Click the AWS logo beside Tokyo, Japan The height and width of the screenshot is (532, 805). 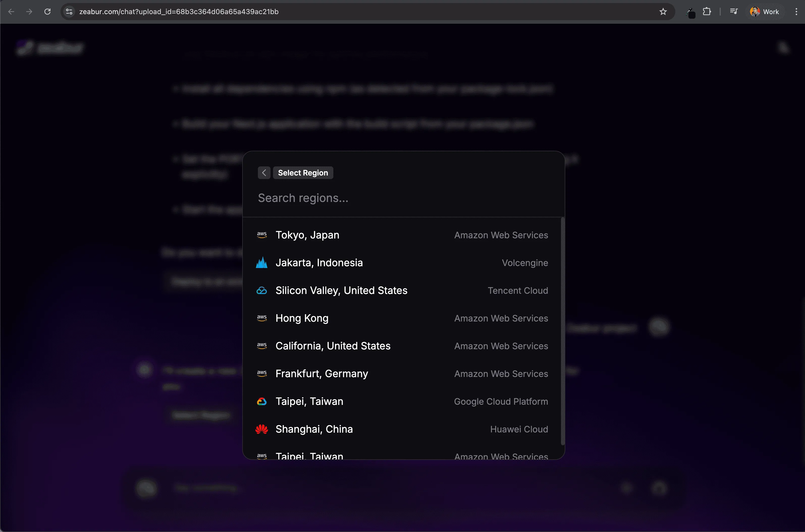(x=262, y=235)
